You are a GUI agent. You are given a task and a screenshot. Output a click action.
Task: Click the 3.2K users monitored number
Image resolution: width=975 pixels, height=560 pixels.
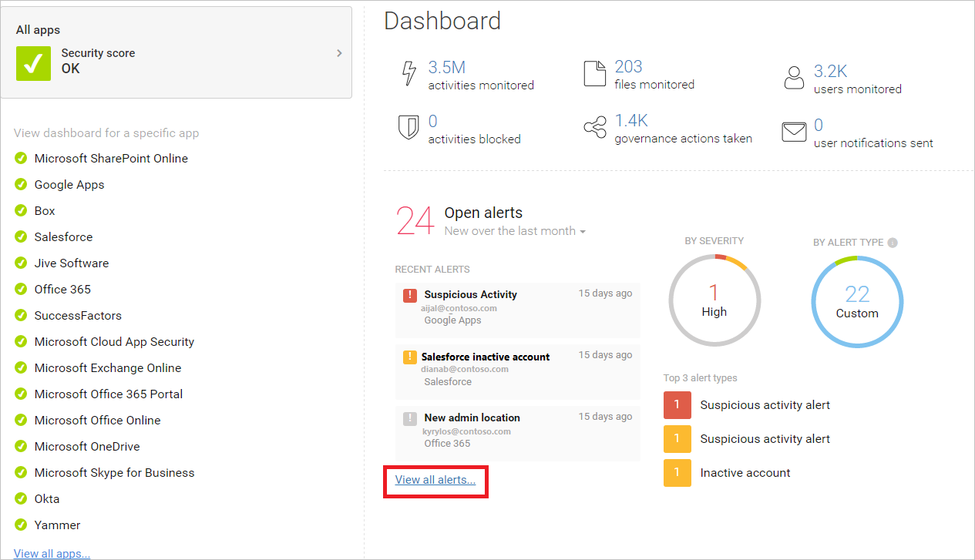coord(831,72)
